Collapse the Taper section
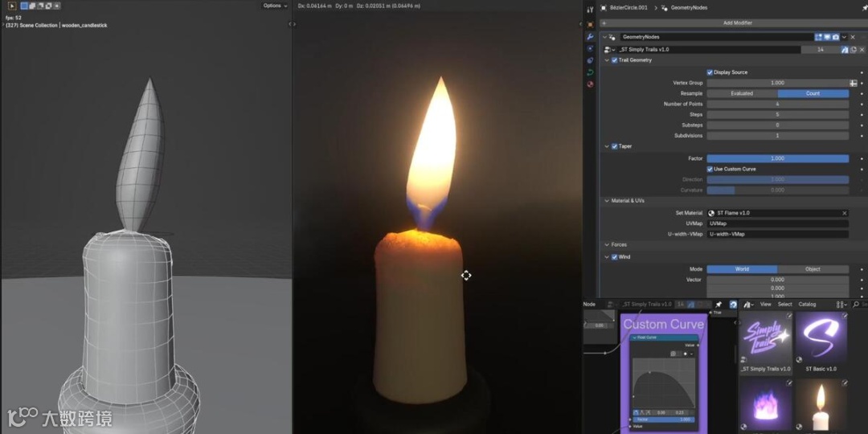Image resolution: width=868 pixels, height=434 pixels. click(x=607, y=147)
